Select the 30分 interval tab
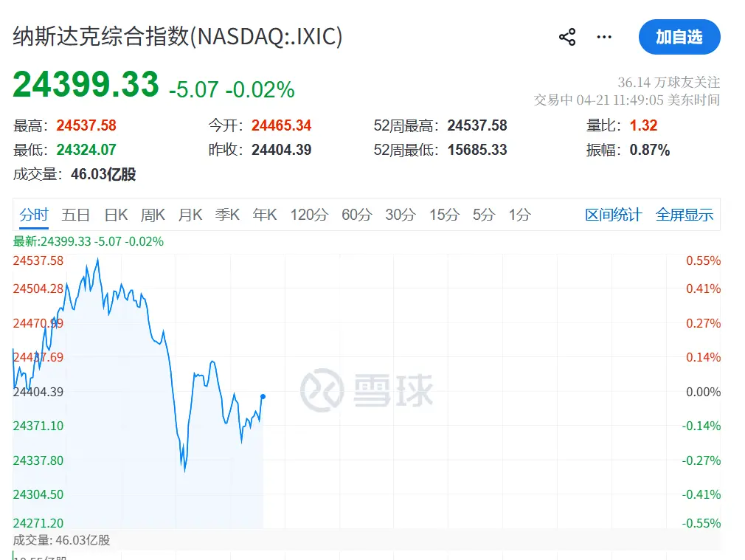Screen dimensions: 745x560 tap(401, 215)
